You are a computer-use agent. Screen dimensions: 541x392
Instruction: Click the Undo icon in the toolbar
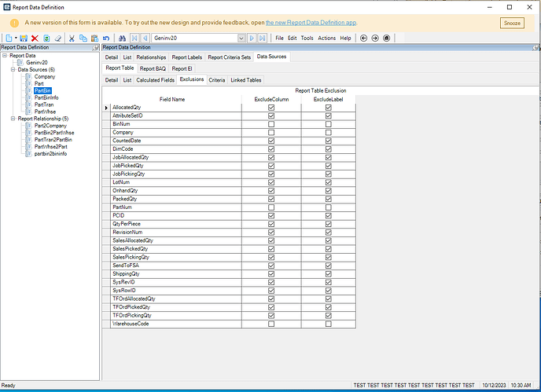(x=106, y=38)
